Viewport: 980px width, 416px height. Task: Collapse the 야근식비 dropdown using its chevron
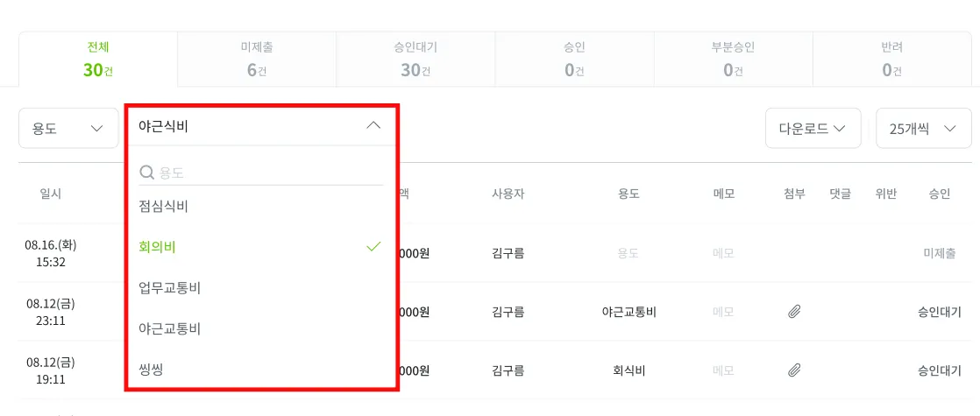(x=373, y=126)
